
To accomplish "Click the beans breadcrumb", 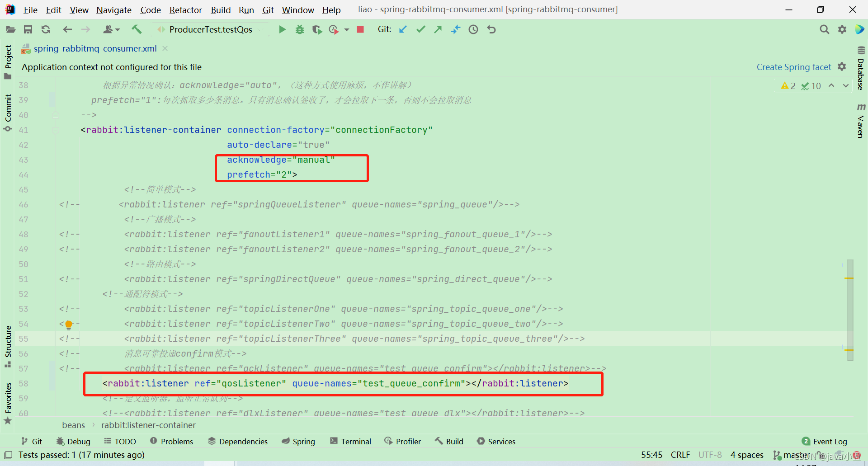I will tap(73, 425).
